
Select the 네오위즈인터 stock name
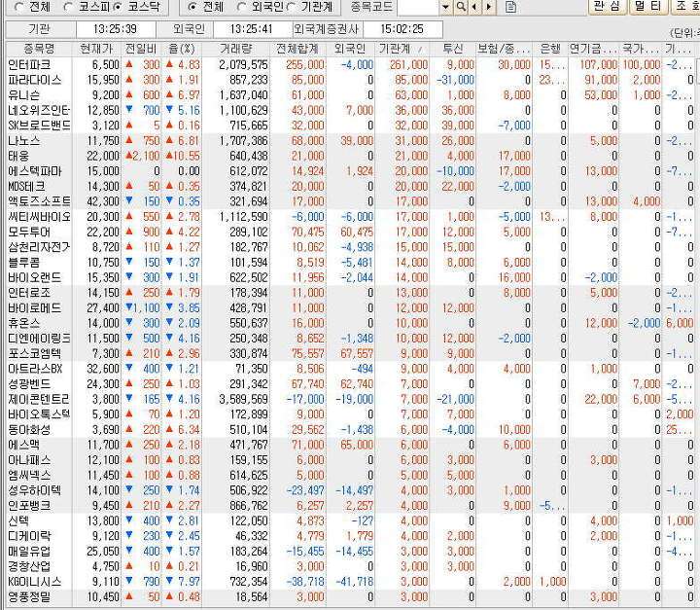[x=39, y=110]
